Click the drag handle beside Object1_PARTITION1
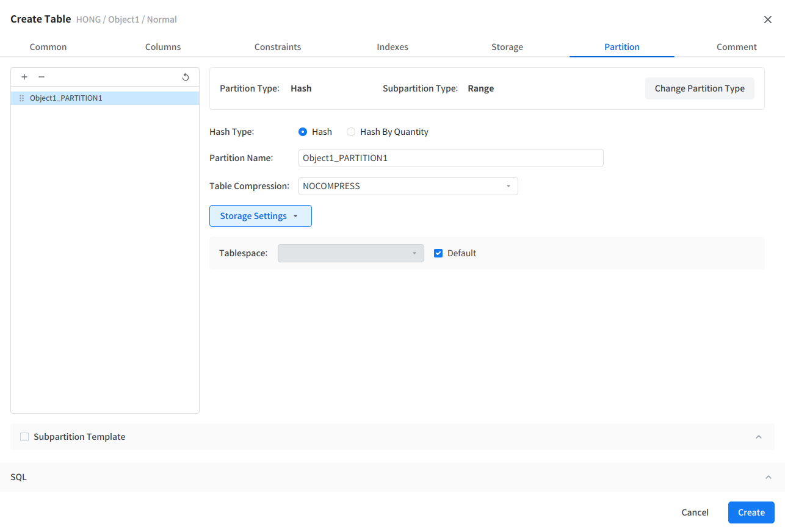785x532 pixels. point(21,98)
